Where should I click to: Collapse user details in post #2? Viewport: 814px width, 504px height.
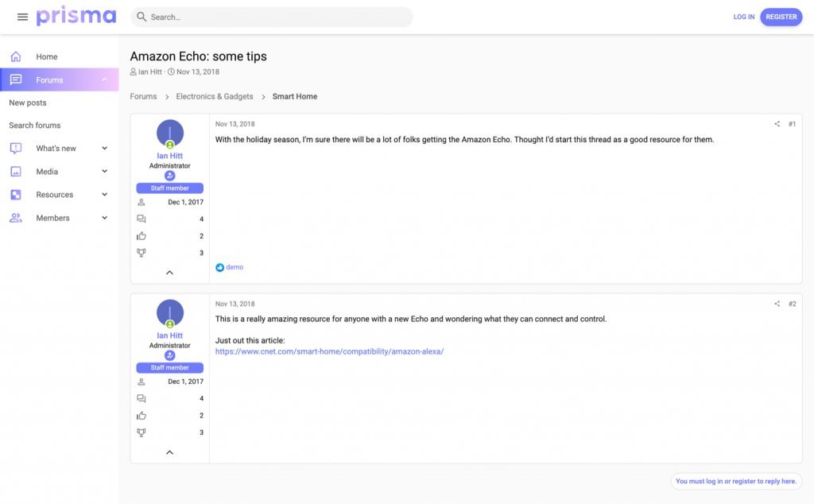170,452
